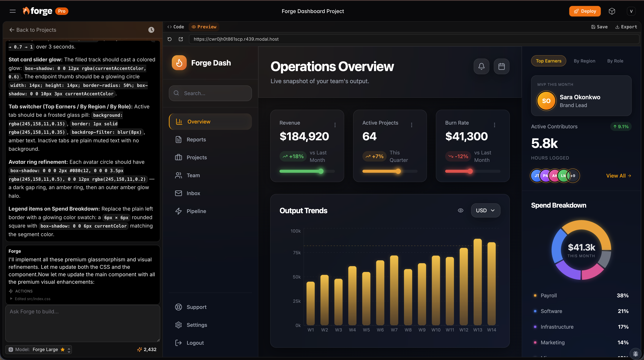Click the reload preview icon
Viewport: 644px width, 360px height.
[x=170, y=39]
